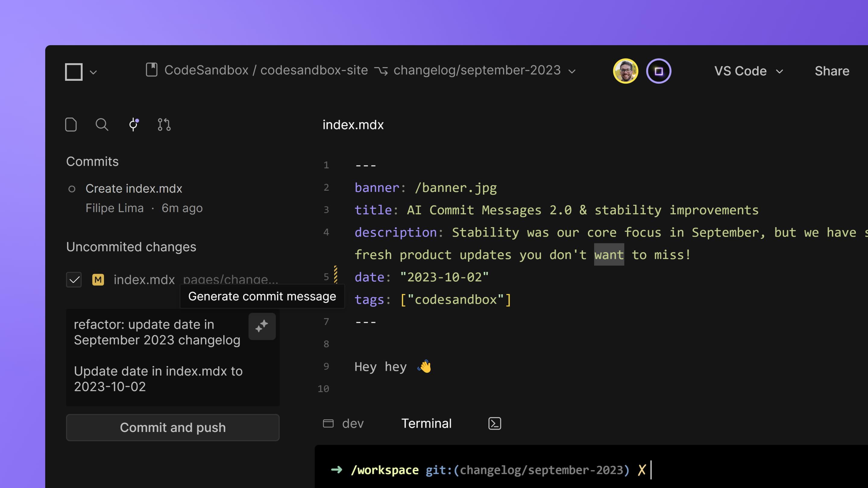Click the Commit and push button
The width and height of the screenshot is (868, 488).
pos(172,427)
